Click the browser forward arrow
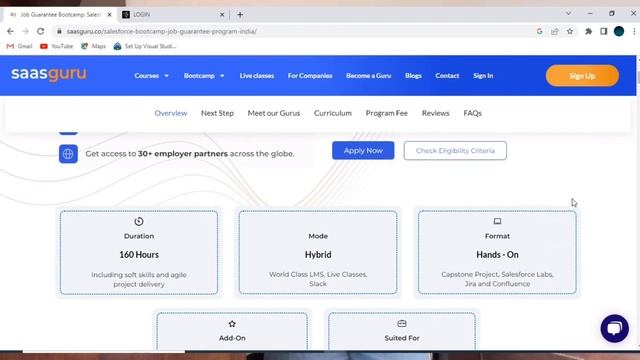 (25, 31)
